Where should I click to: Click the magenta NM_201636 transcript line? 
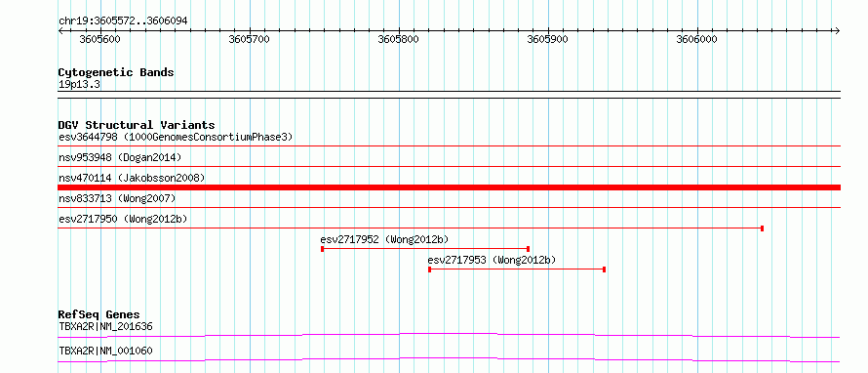click(449, 335)
